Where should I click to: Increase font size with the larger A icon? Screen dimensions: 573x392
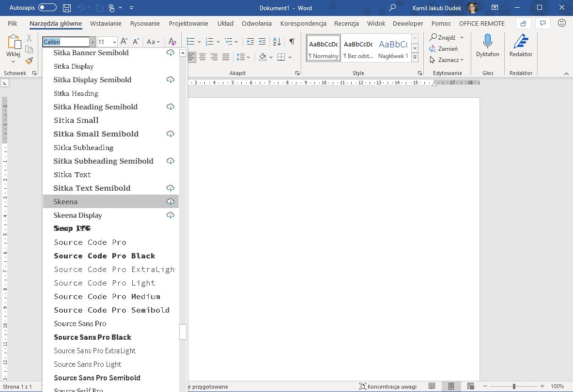(x=124, y=42)
